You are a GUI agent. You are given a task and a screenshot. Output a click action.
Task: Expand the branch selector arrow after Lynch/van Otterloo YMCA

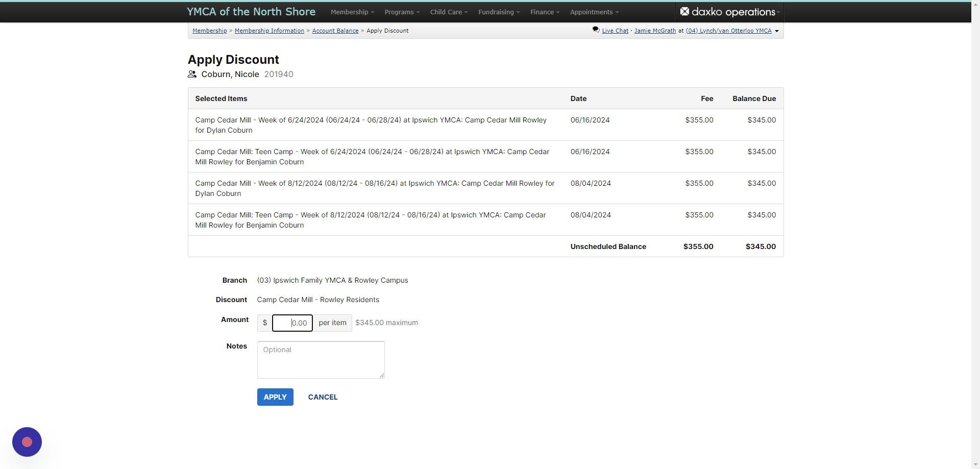pos(777,31)
